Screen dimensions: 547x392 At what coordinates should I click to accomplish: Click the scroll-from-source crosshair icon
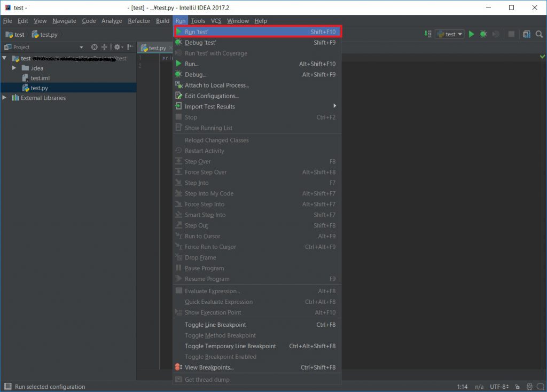(x=95, y=47)
